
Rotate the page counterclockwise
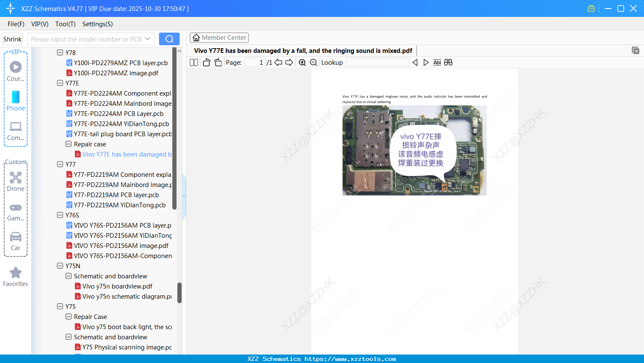coord(206,63)
